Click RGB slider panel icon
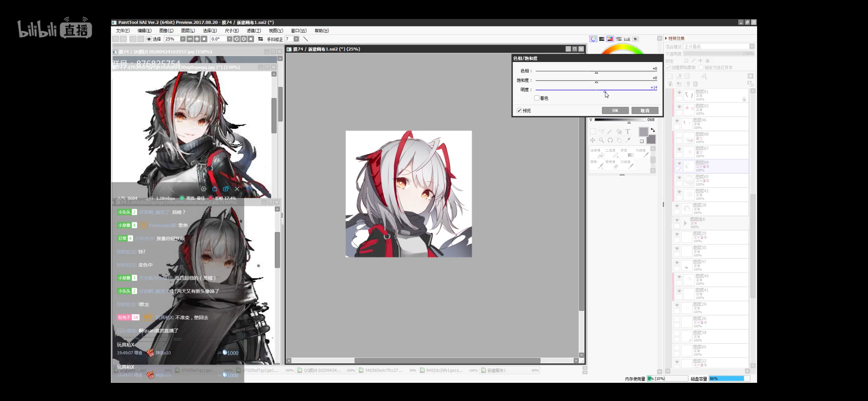 pos(602,39)
